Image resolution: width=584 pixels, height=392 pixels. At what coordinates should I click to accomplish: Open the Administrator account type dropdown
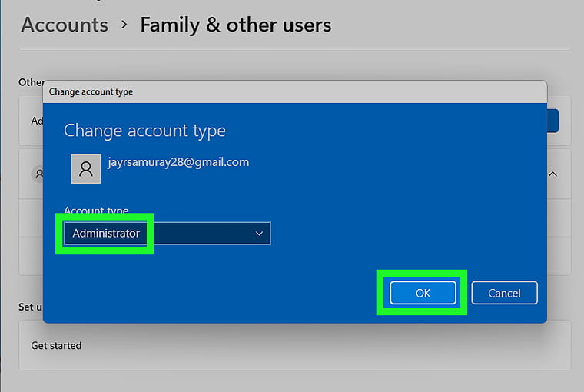point(167,234)
